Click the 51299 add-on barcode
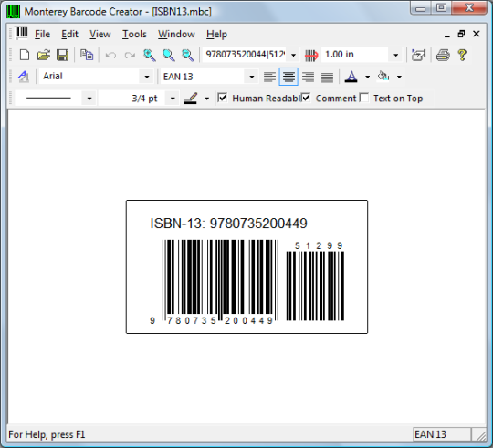The image size is (493, 448). [315, 286]
